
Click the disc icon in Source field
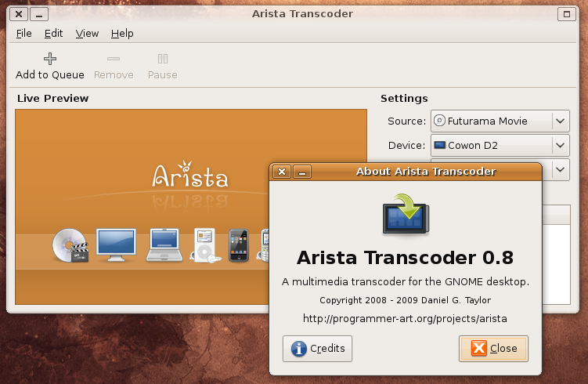pos(439,121)
